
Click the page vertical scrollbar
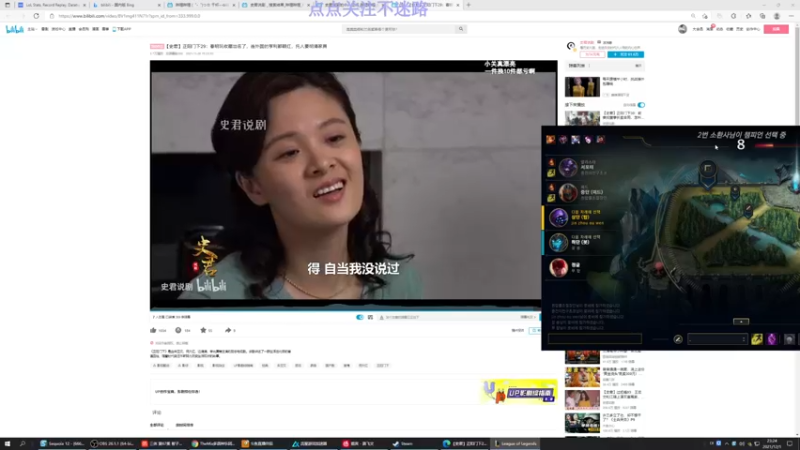[x=797, y=230]
